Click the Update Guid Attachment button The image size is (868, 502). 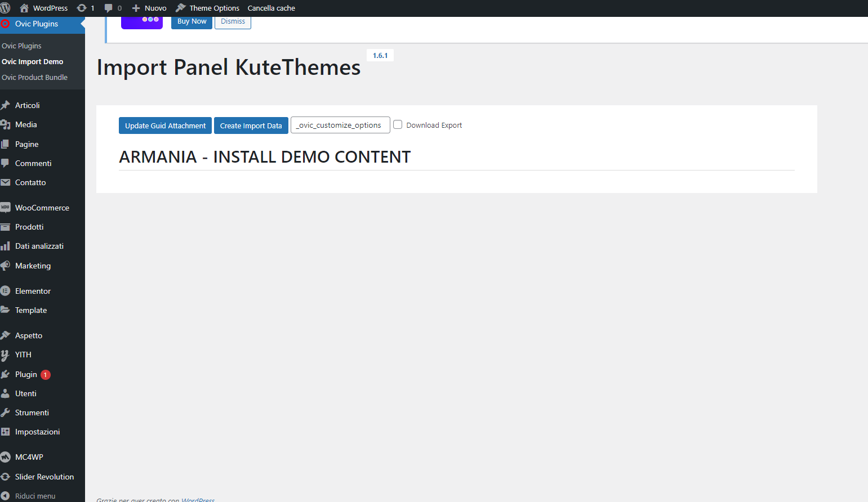[166, 125]
